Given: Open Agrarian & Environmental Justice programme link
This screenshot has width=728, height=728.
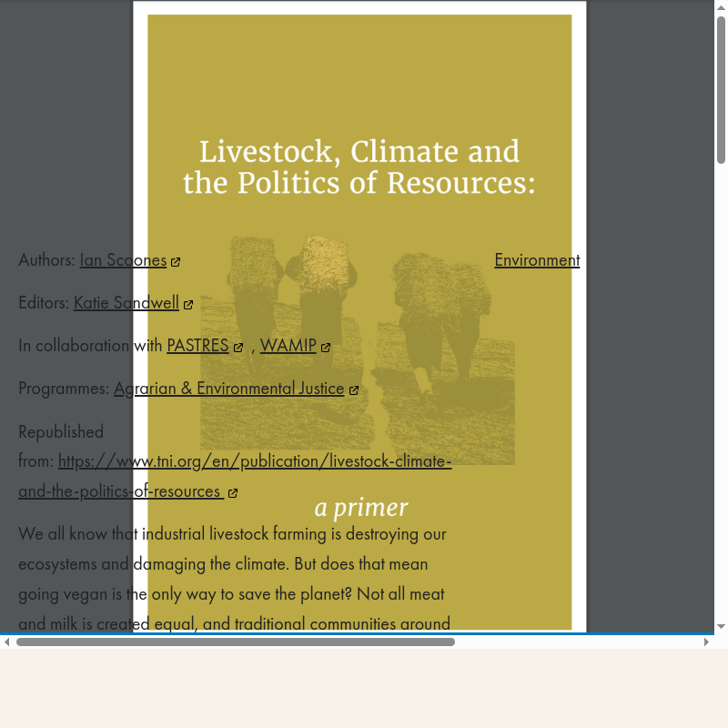Looking at the screenshot, I should (x=228, y=389).
